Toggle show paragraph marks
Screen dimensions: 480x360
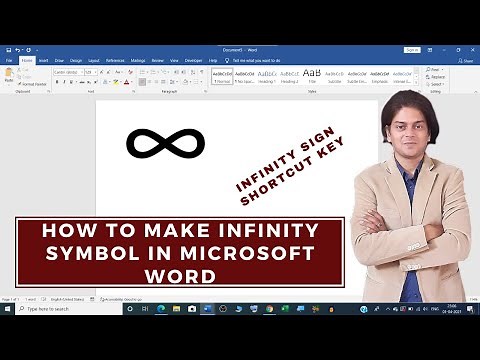pyautogui.click(x=202, y=72)
